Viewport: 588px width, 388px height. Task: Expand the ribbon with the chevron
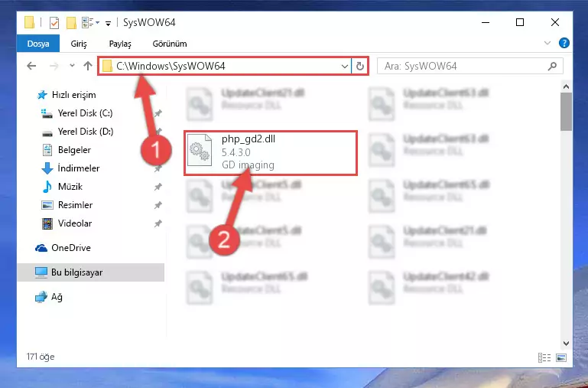(x=547, y=43)
